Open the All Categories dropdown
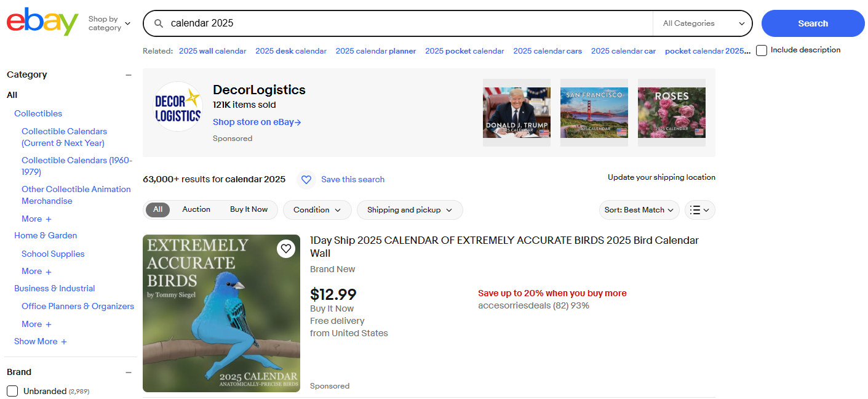 pyautogui.click(x=703, y=23)
